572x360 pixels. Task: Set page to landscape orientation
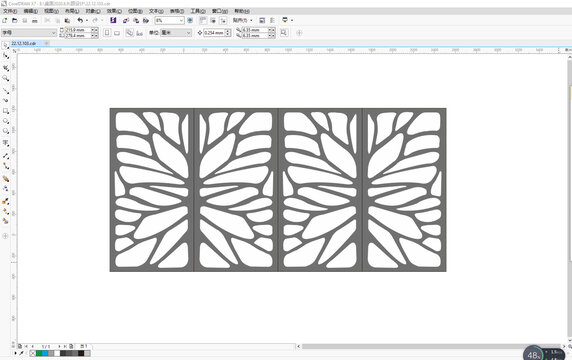(117, 33)
